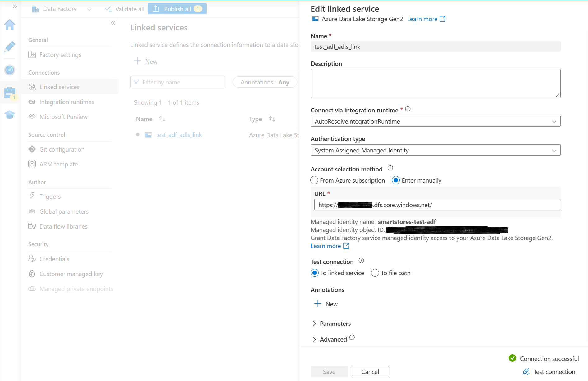This screenshot has width=588, height=381.
Task: Click the Description text area
Action: tap(435, 83)
